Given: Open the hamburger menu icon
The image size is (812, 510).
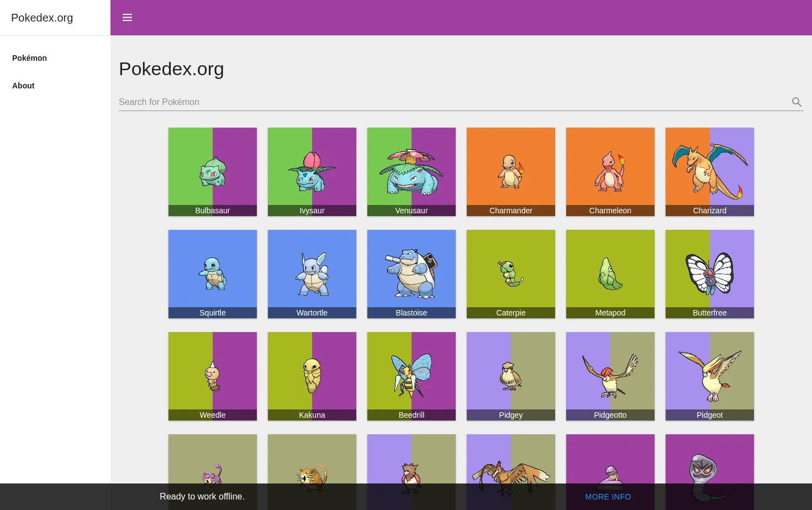Looking at the screenshot, I should point(127,18).
